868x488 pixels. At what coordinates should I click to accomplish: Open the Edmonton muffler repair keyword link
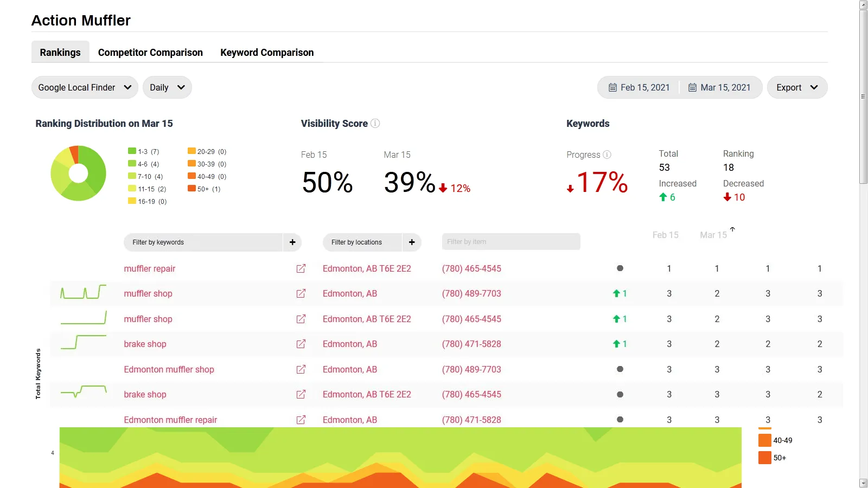click(x=170, y=420)
